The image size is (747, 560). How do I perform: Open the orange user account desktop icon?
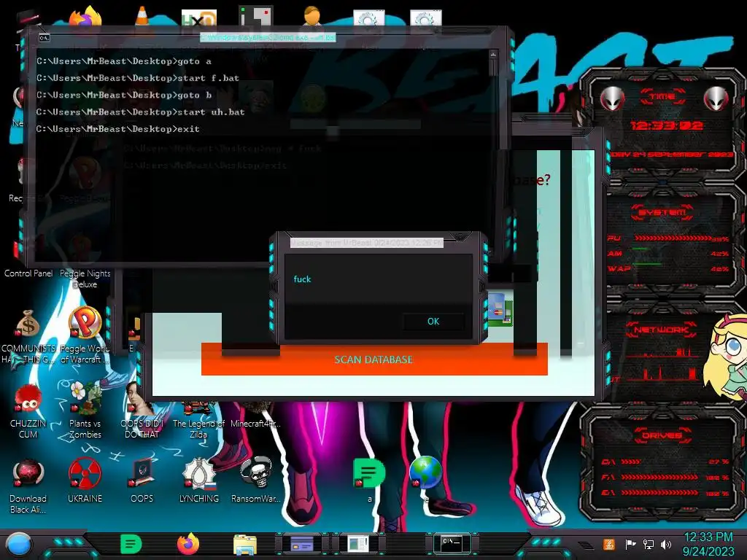pos(312,16)
